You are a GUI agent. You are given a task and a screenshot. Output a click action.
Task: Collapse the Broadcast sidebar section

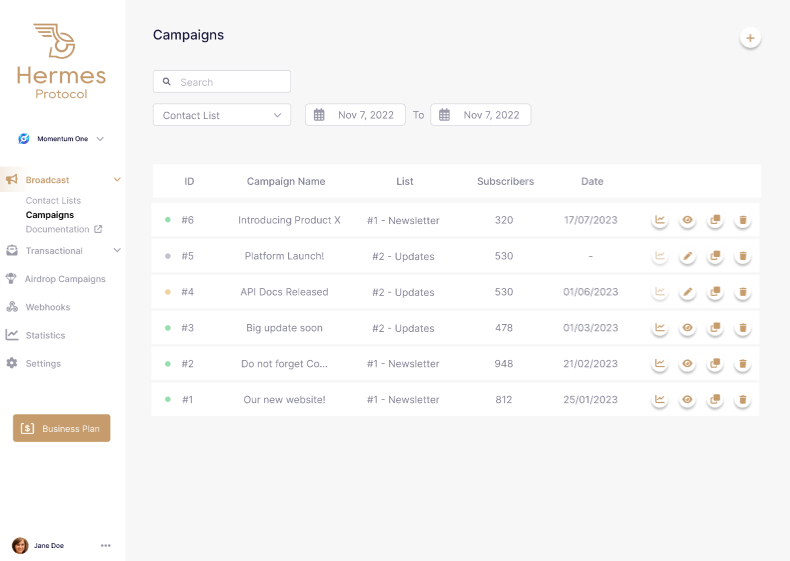(x=116, y=180)
